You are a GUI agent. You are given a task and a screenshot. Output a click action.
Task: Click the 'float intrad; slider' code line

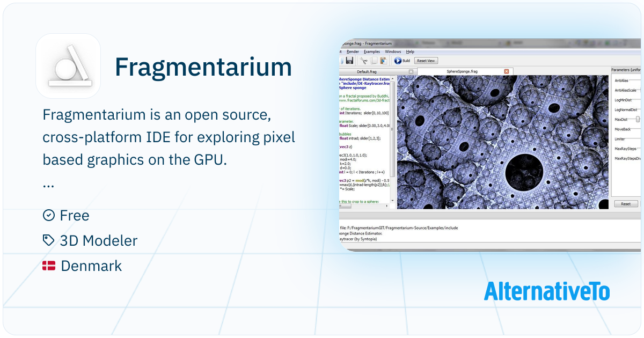pos(360,138)
